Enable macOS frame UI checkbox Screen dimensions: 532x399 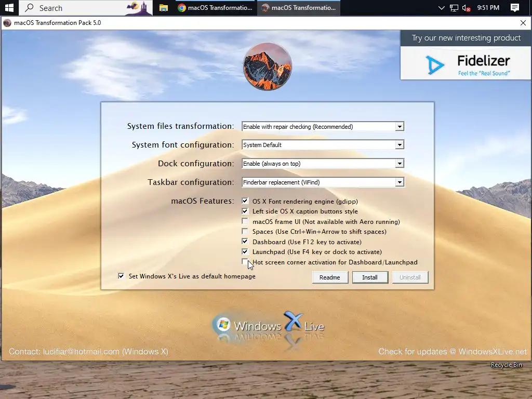coord(245,221)
